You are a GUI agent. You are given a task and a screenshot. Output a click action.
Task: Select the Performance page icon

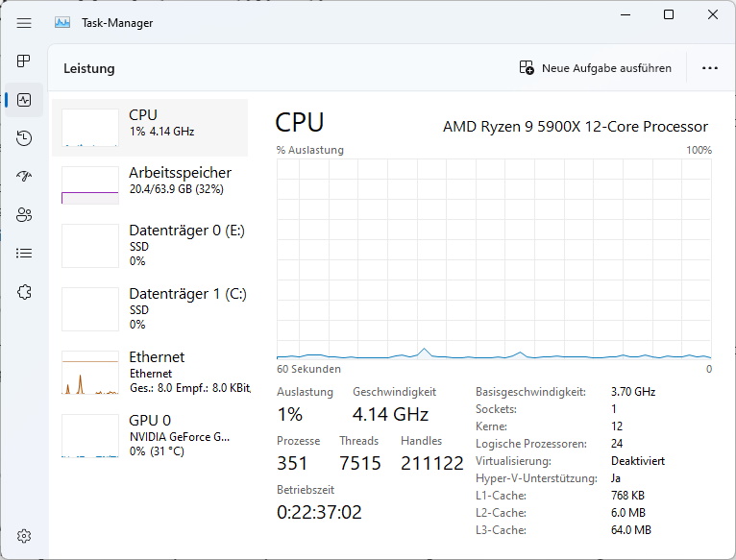click(24, 100)
